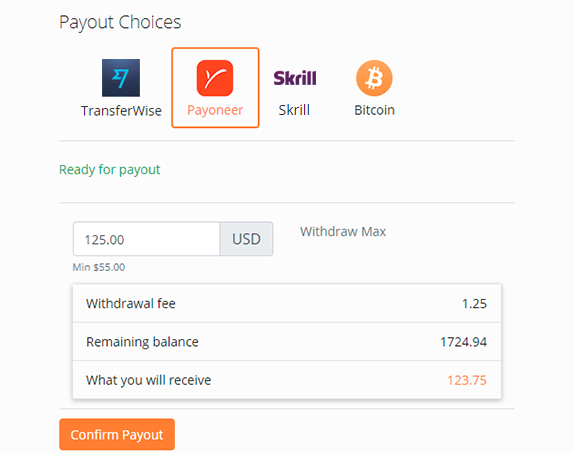Click the USD currency box
Screen dimensions: 574x454
click(246, 239)
